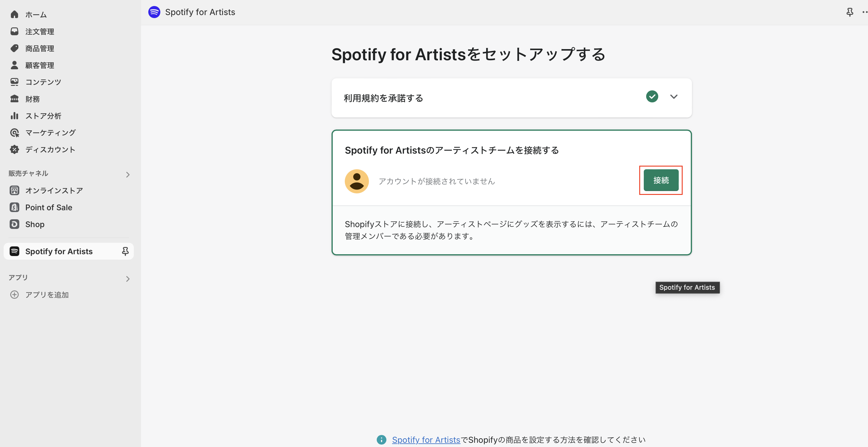Viewport: 868px width, 447px height.
Task: Click the Home house icon in sidebar
Action: [14, 14]
